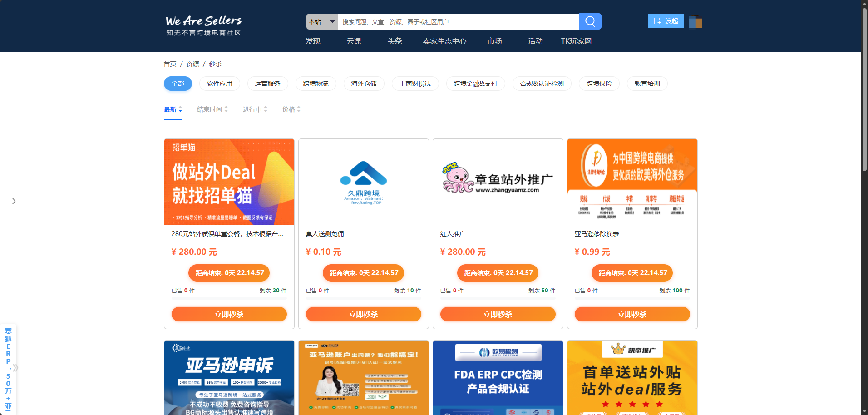Screen dimensions: 868x415
Task: Click 立即秒杀 for 亚马逊移除换表
Action: (x=632, y=314)
